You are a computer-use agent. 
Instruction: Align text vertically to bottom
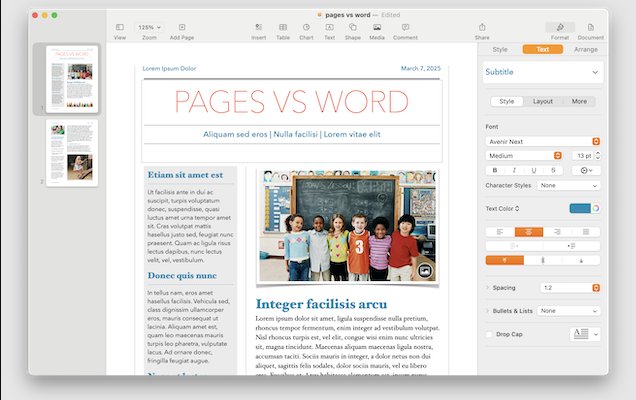[x=581, y=260]
